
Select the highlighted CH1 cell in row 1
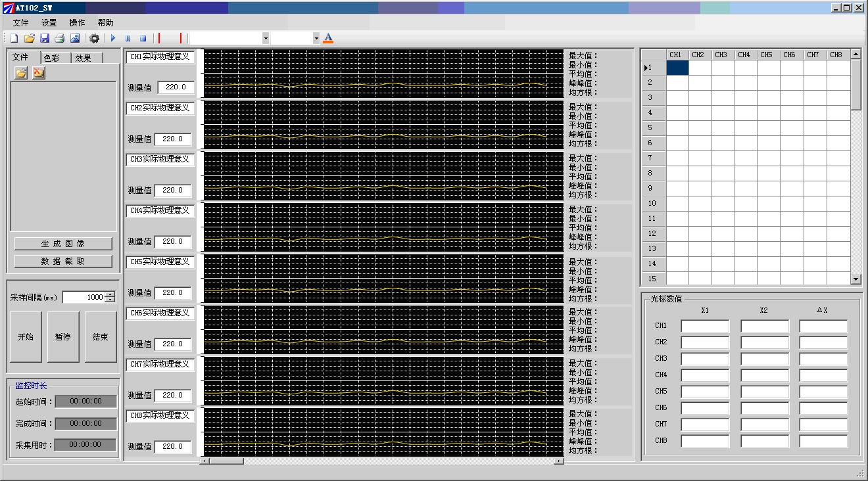pos(677,68)
